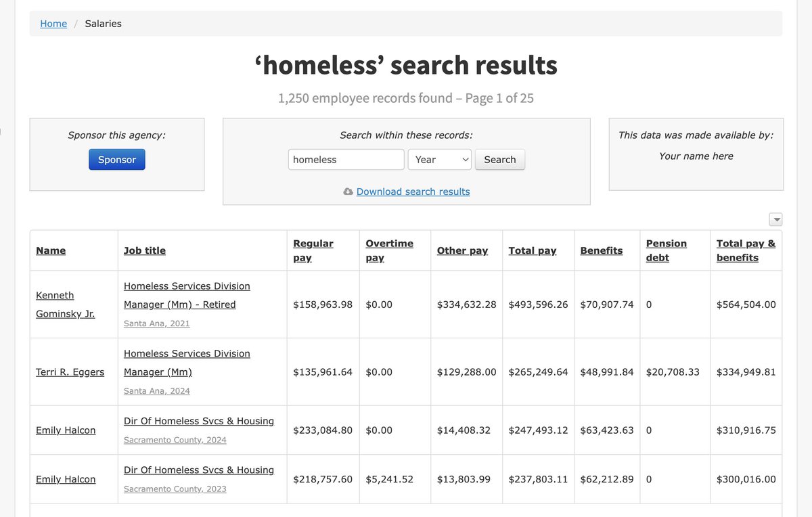Sort by Total pay & benefits header
Image resolution: width=812 pixels, height=517 pixels.
(x=746, y=250)
